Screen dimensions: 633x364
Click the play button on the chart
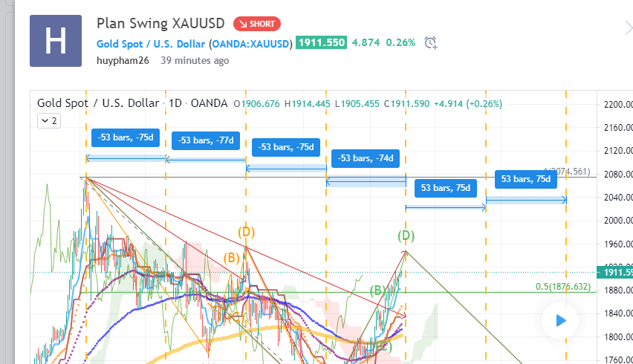pos(562,321)
